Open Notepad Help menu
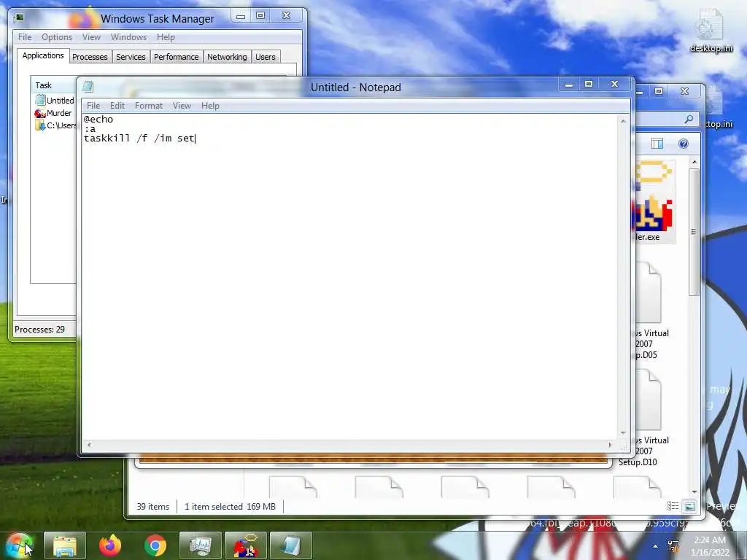 (x=210, y=106)
